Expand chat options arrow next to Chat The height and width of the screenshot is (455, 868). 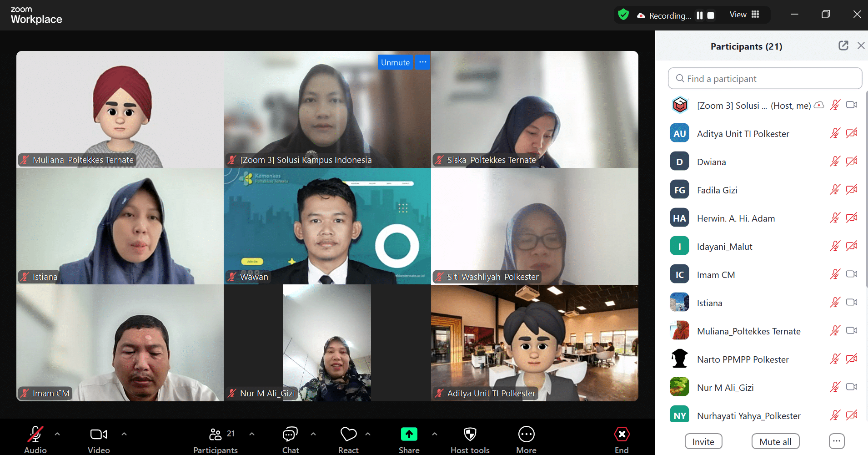313,434
